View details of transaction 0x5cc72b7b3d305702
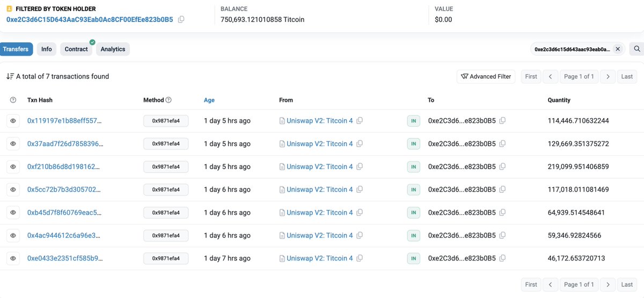The height and width of the screenshot is (298, 644). 13,190
